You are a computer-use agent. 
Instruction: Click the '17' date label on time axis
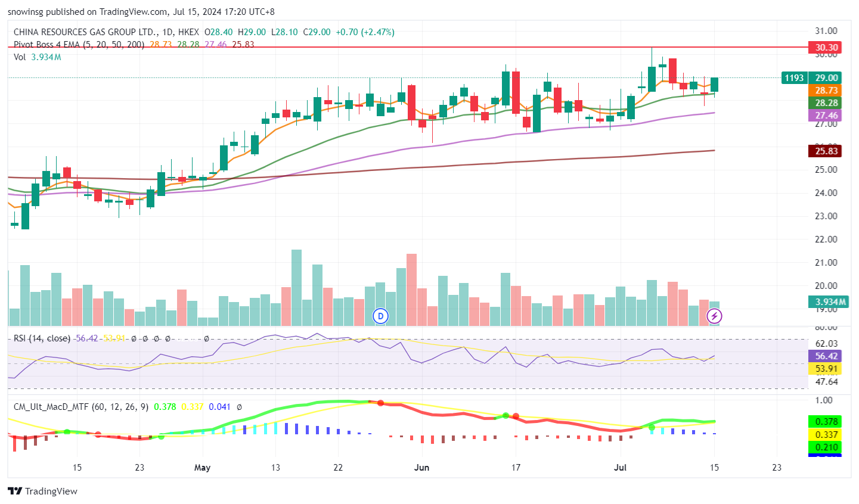[516, 468]
